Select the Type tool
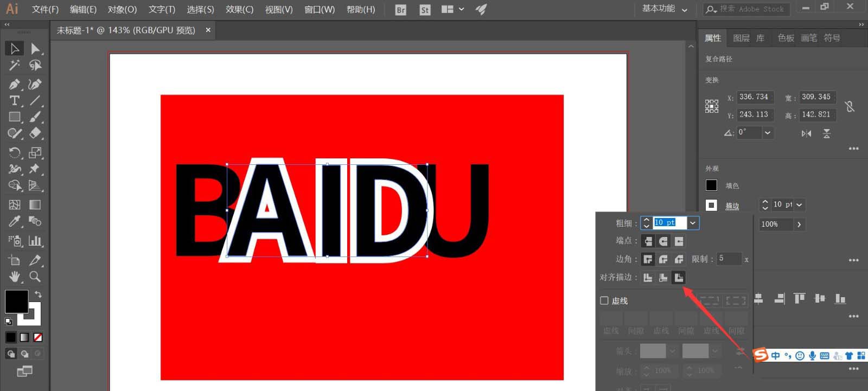 tap(15, 100)
